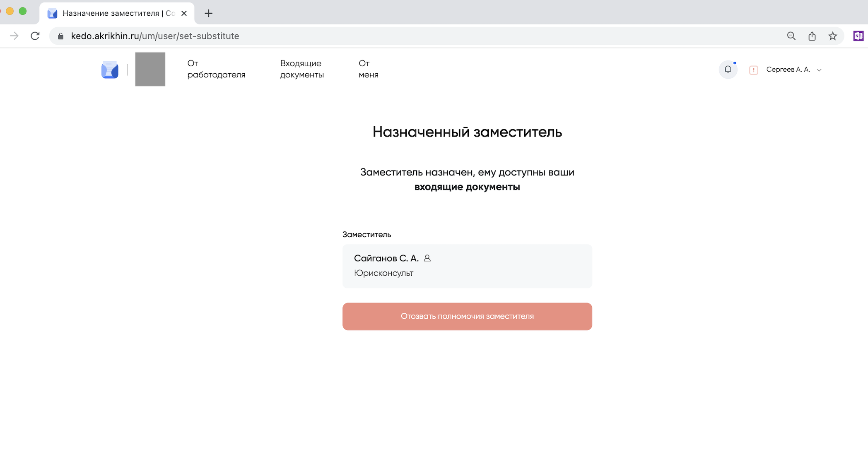This screenshot has width=868, height=452.
Task: Expand the Сергеев А. А. user menu
Action: (793, 70)
